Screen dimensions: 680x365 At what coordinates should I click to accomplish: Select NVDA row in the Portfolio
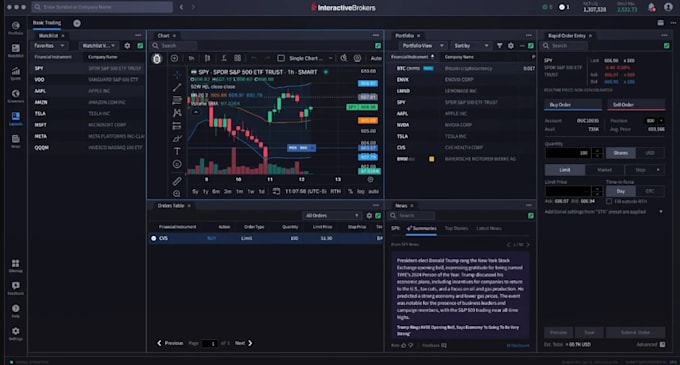pos(462,125)
